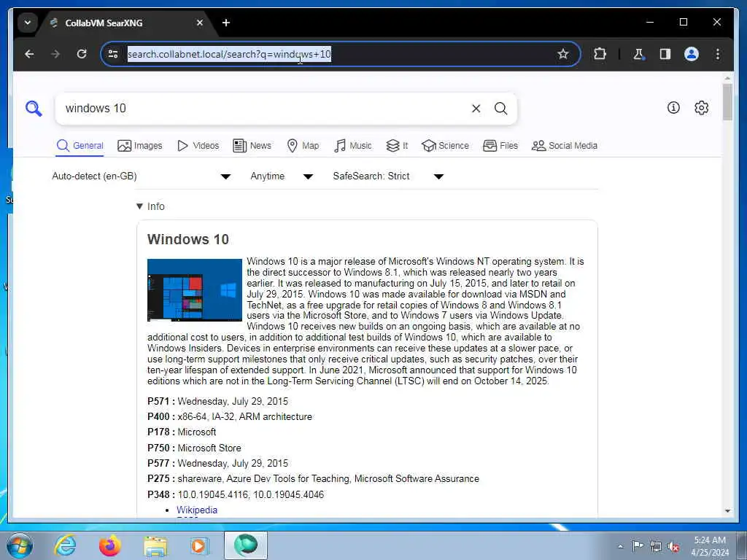Image resolution: width=747 pixels, height=560 pixels.
Task: Open the taskbar clock and date
Action: pos(710,546)
